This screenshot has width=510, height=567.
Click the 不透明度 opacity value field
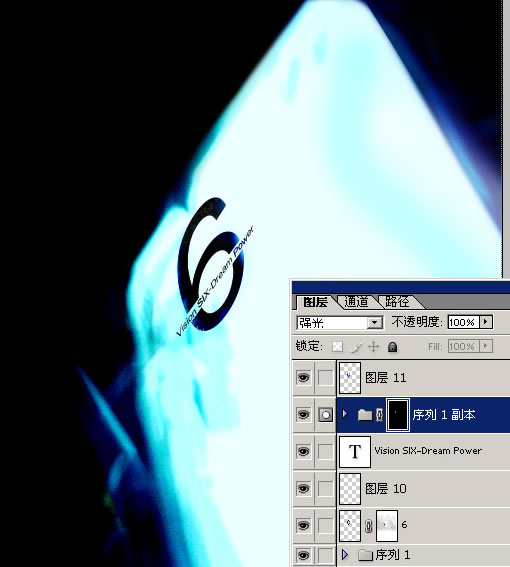(x=463, y=322)
